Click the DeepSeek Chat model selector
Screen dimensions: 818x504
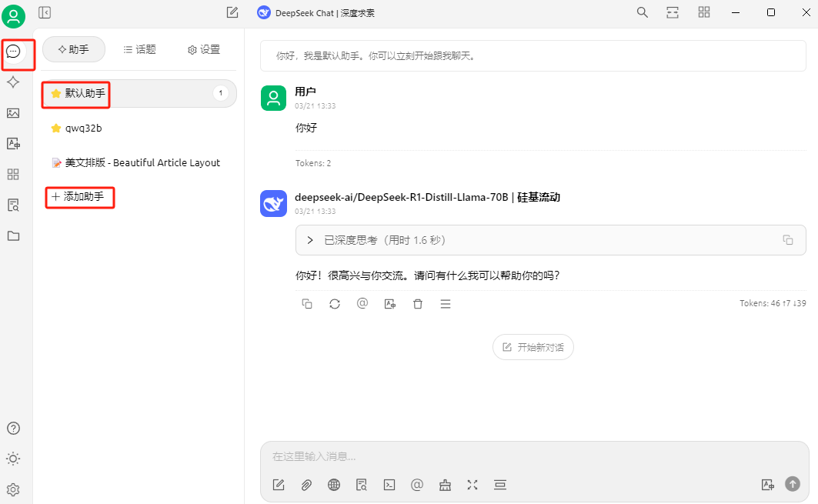coord(316,13)
